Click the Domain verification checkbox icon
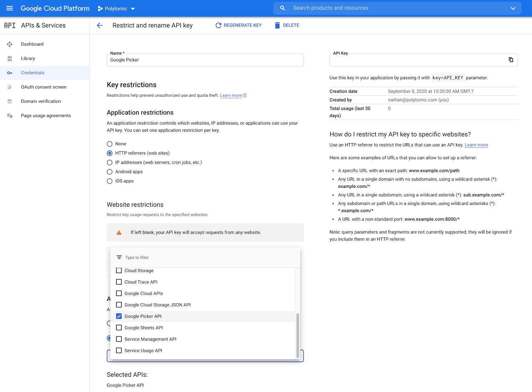The height and width of the screenshot is (392, 532). click(x=10, y=101)
